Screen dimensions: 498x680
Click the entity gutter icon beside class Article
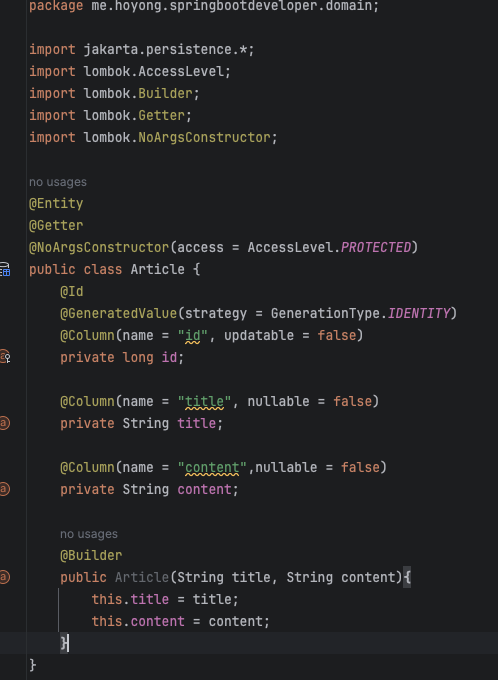5,269
